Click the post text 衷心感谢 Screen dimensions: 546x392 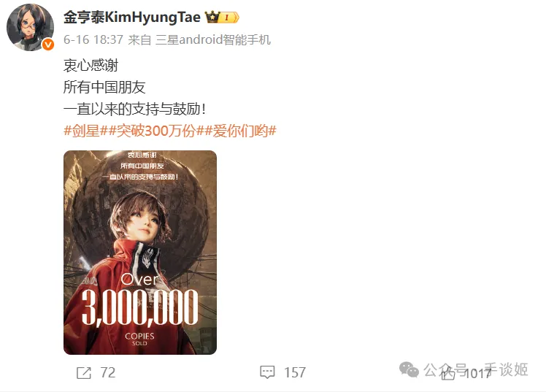point(91,66)
